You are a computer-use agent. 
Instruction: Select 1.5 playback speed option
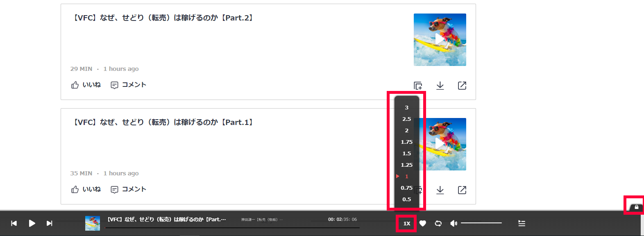(407, 153)
